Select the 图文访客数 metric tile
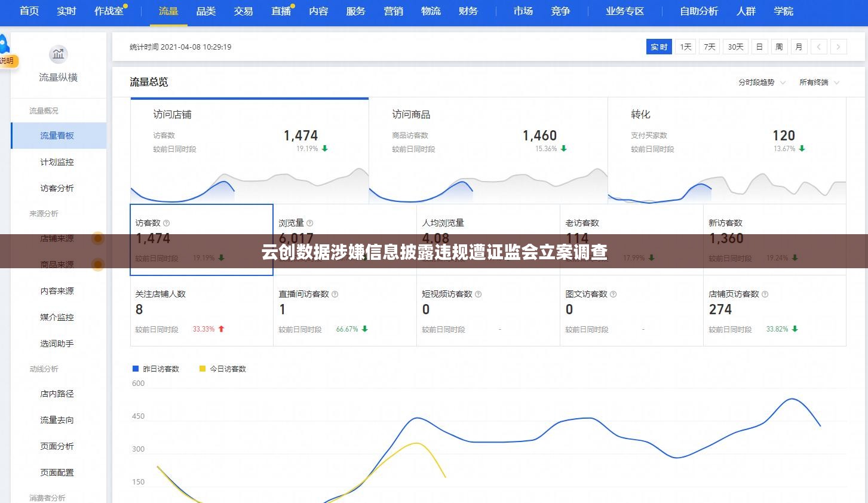Viewport: 868px width, 503px height. [631, 311]
